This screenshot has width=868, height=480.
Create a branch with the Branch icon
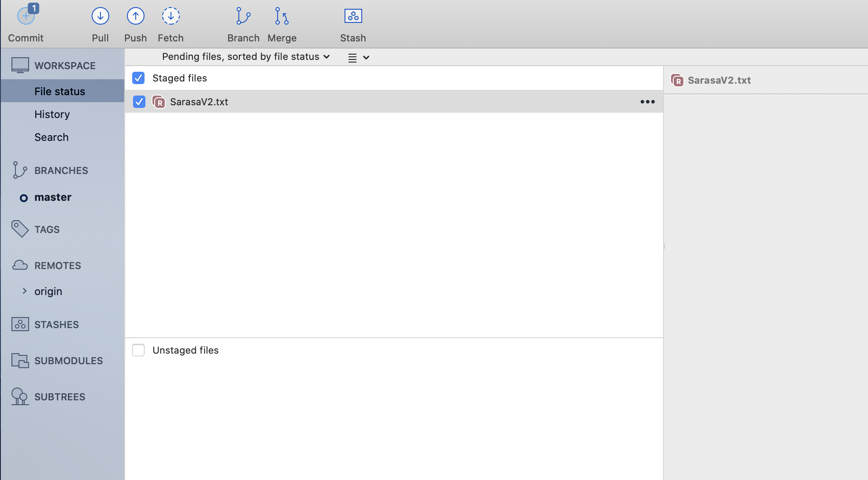(x=243, y=16)
